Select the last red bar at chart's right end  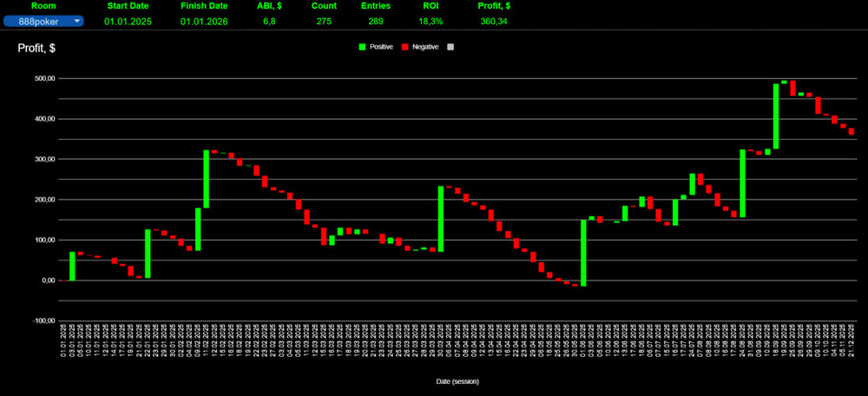(852, 131)
